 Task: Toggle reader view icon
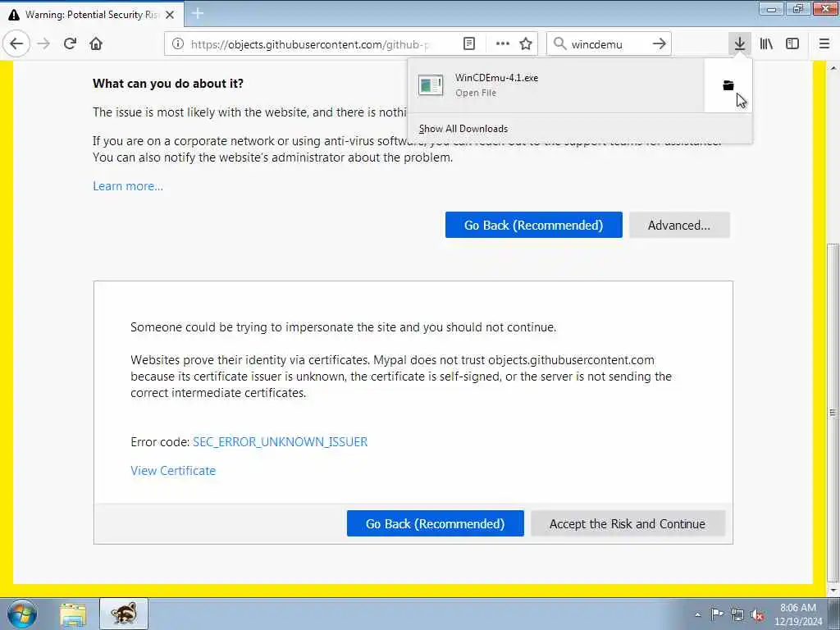coord(469,44)
